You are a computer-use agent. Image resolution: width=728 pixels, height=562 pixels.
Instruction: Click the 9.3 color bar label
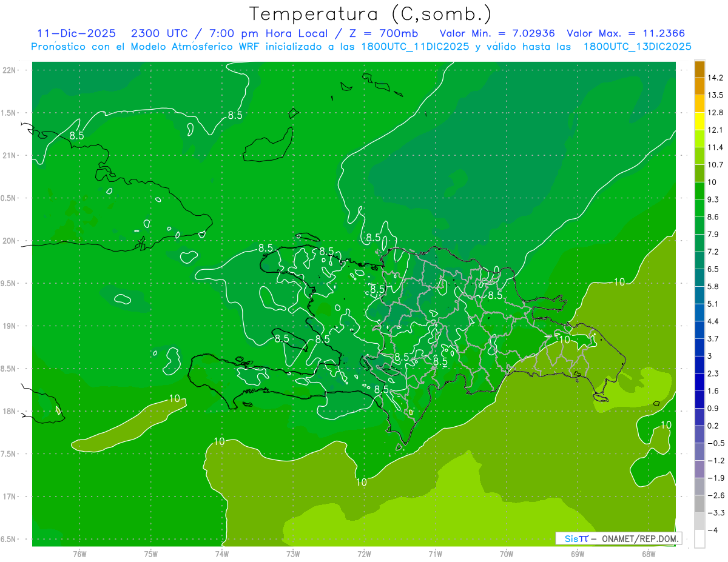(x=713, y=200)
